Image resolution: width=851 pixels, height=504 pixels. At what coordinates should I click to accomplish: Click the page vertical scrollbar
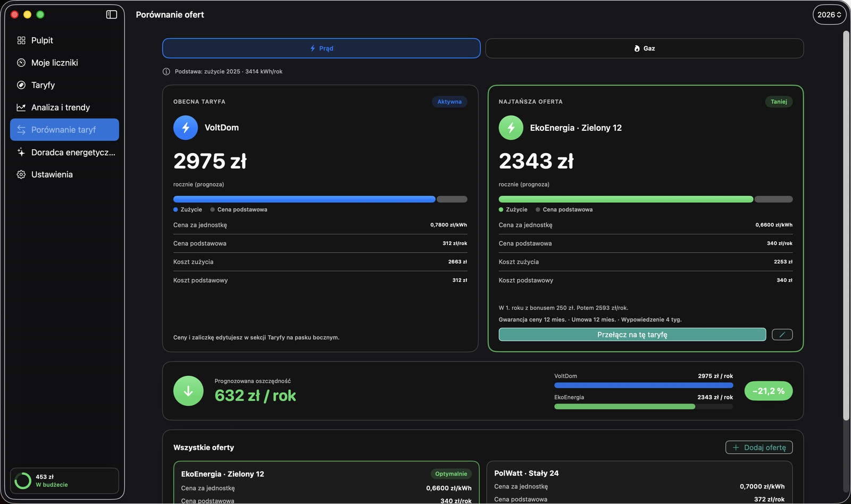pos(846,226)
